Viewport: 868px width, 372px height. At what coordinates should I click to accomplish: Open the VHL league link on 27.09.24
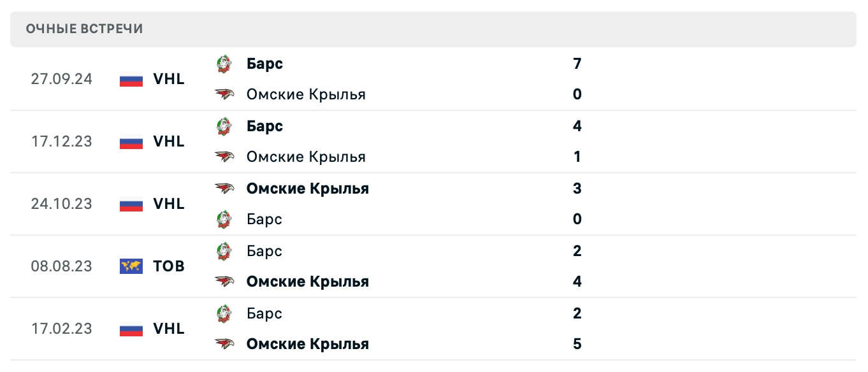pos(169,79)
